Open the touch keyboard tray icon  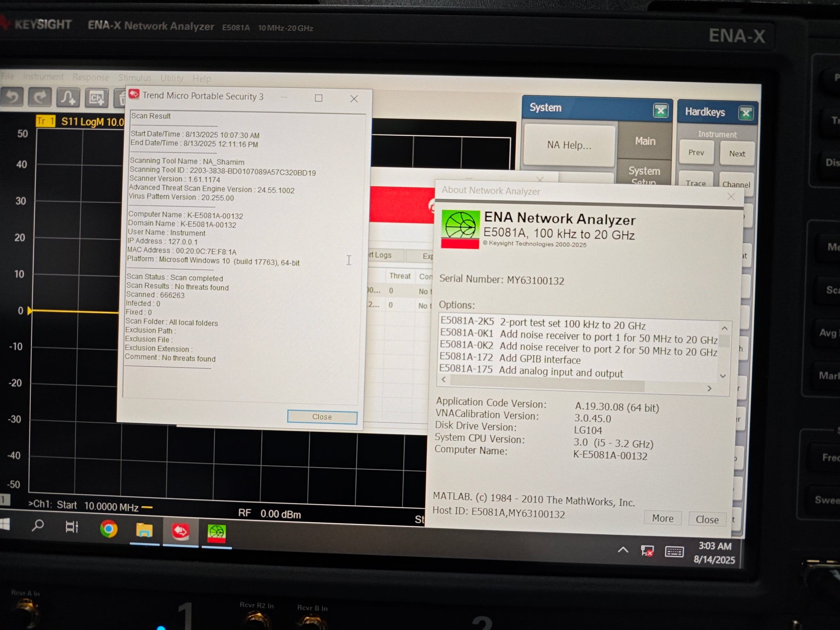[x=674, y=552]
